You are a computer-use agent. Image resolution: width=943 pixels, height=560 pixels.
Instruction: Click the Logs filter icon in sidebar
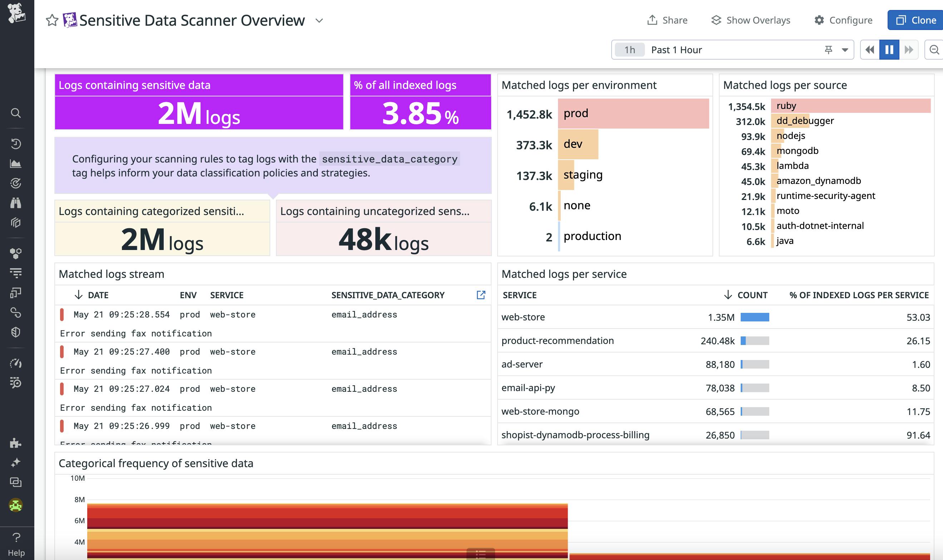(15, 273)
